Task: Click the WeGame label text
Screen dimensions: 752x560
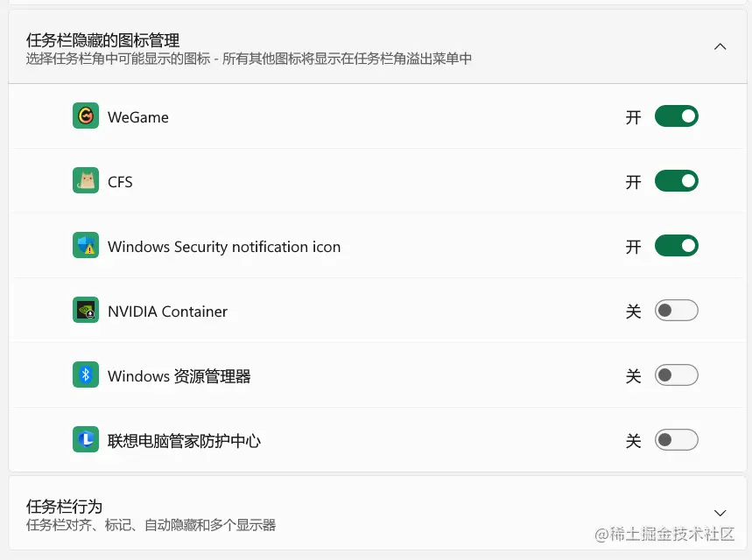Action: 140,115
